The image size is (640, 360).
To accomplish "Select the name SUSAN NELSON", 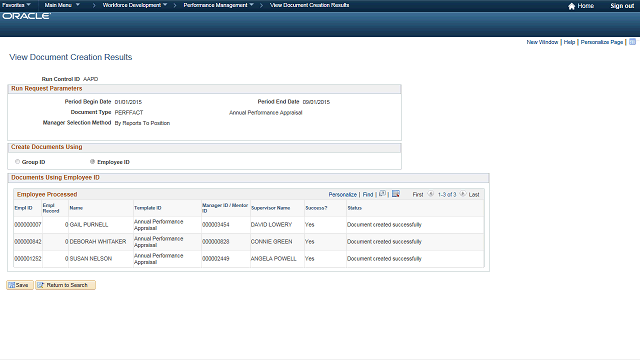I will click(x=91, y=258).
